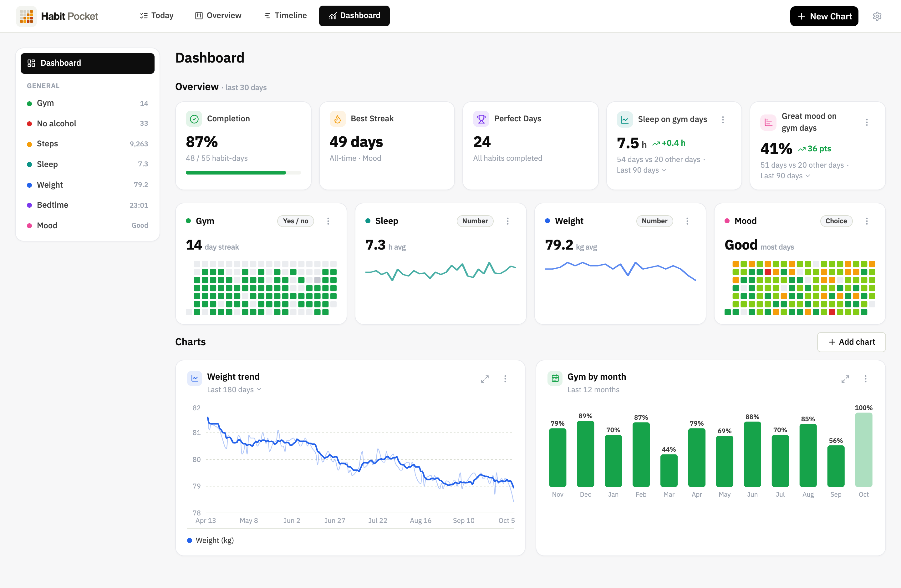Open the Gym habit card options menu
The width and height of the screenshot is (901, 588).
pyautogui.click(x=328, y=221)
